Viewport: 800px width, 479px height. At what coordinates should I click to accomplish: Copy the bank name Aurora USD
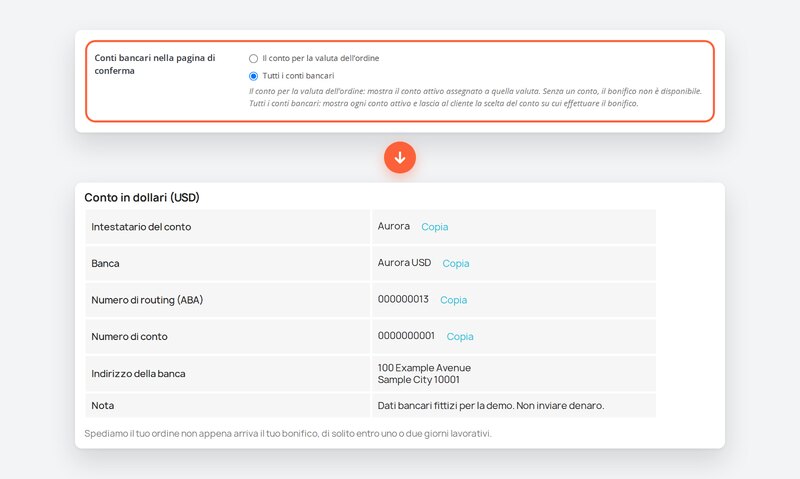(456, 264)
